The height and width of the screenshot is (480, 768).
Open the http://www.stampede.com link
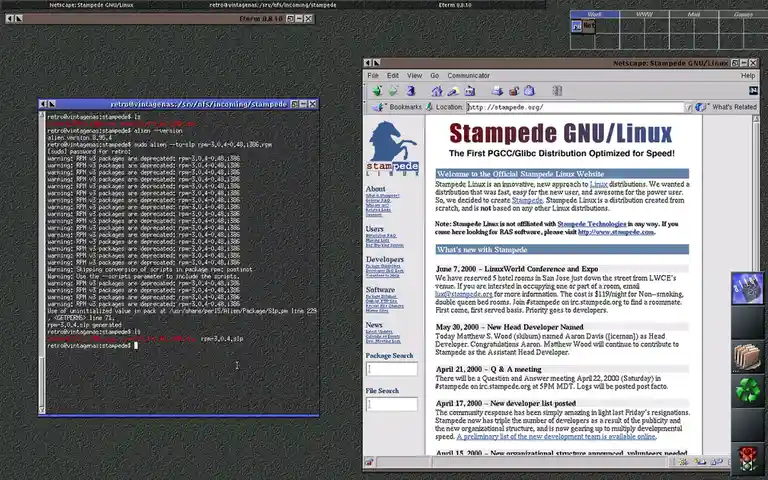click(x=616, y=232)
